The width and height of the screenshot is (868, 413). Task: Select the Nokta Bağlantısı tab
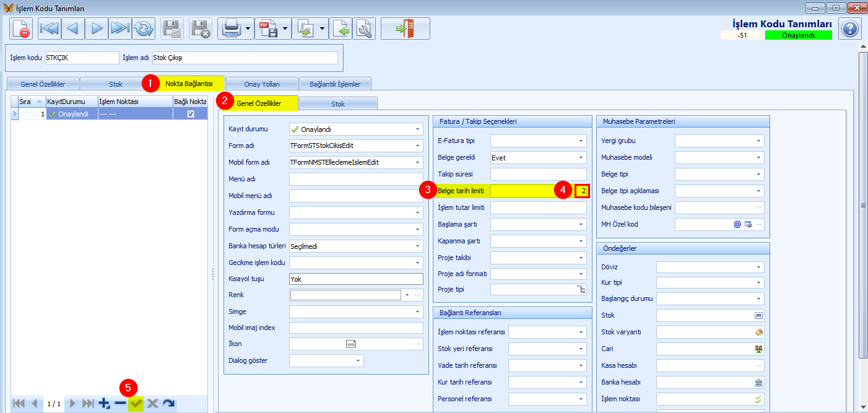coord(189,83)
